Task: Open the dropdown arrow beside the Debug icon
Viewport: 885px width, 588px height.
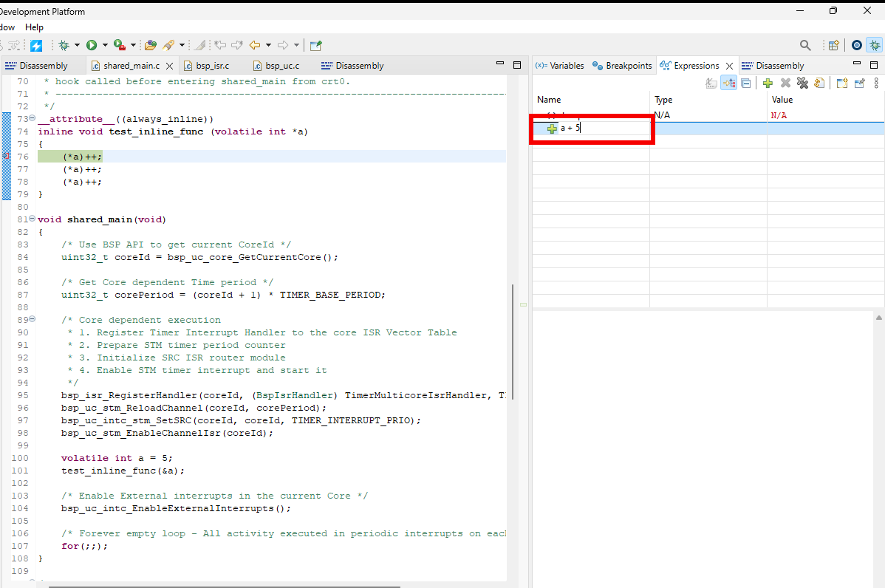Action: (x=76, y=45)
